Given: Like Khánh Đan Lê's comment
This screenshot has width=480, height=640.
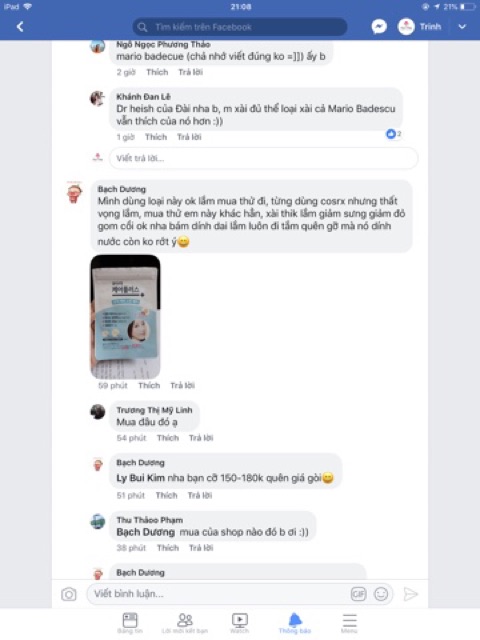Looking at the screenshot, I should pyautogui.click(x=156, y=137).
